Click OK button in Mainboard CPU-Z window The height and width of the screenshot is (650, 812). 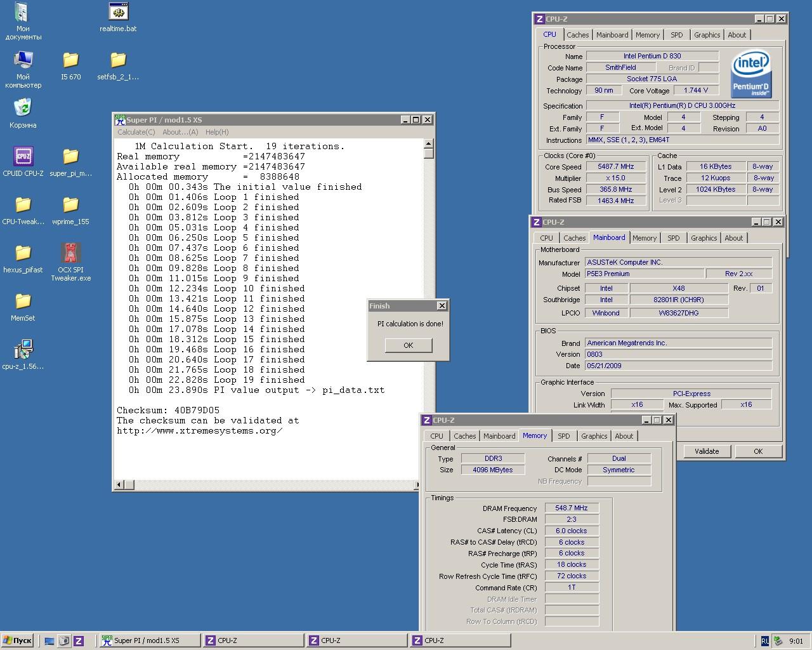(758, 451)
